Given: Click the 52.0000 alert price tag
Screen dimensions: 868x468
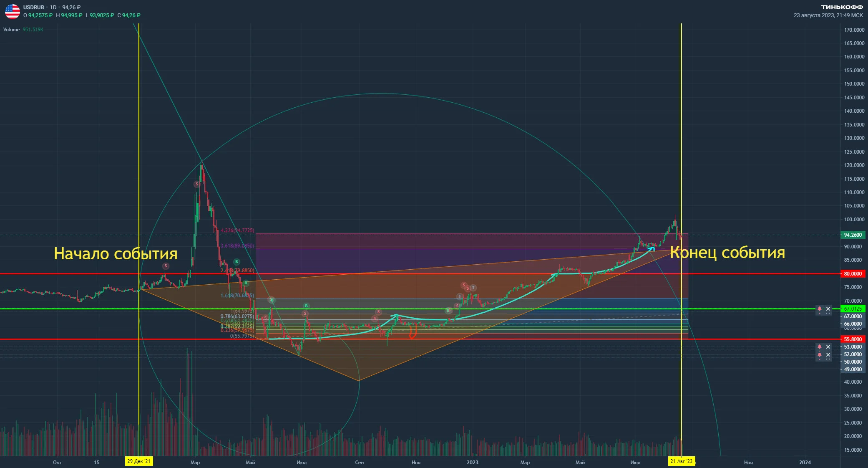Looking at the screenshot, I should pos(853,354).
